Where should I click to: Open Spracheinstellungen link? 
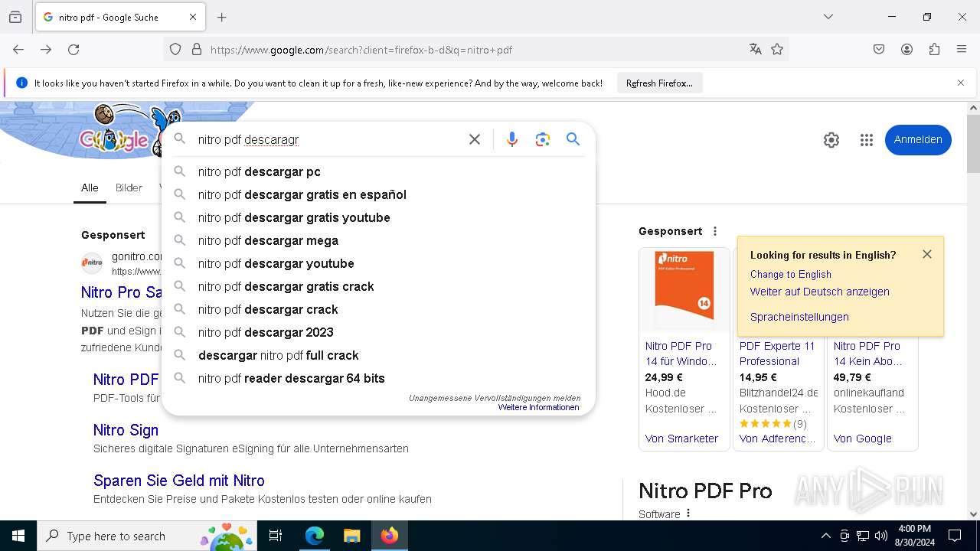799,317
